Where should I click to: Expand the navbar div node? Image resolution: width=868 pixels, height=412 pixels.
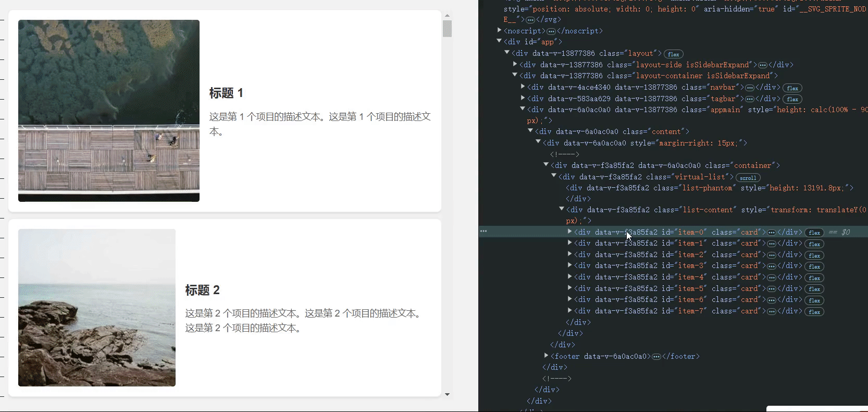[x=523, y=87]
